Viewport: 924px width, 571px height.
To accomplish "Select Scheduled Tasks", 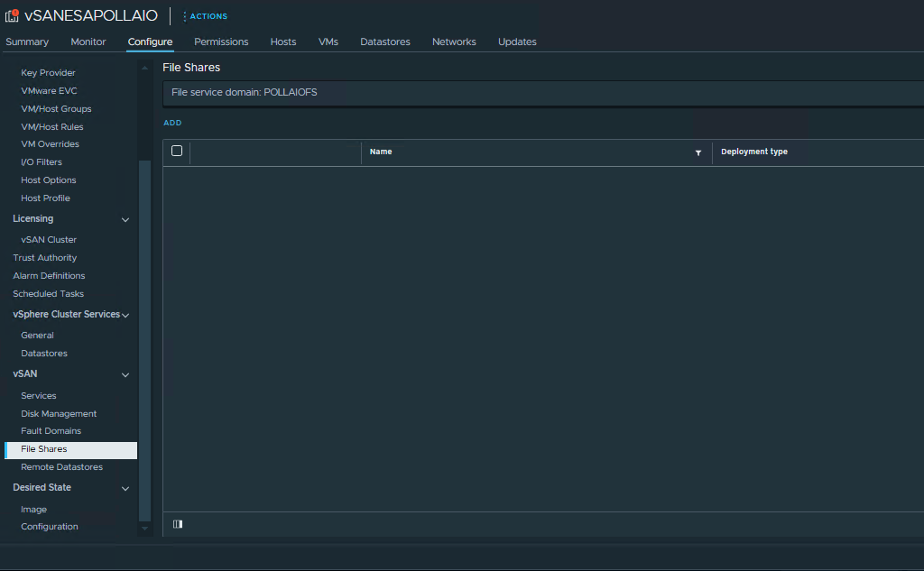I will point(49,293).
